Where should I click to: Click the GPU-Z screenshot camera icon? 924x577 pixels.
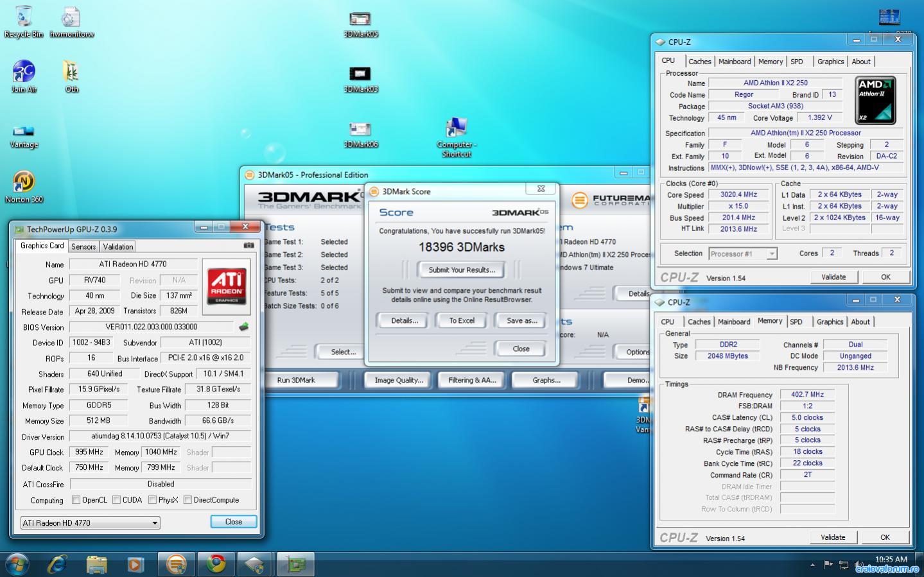point(248,246)
